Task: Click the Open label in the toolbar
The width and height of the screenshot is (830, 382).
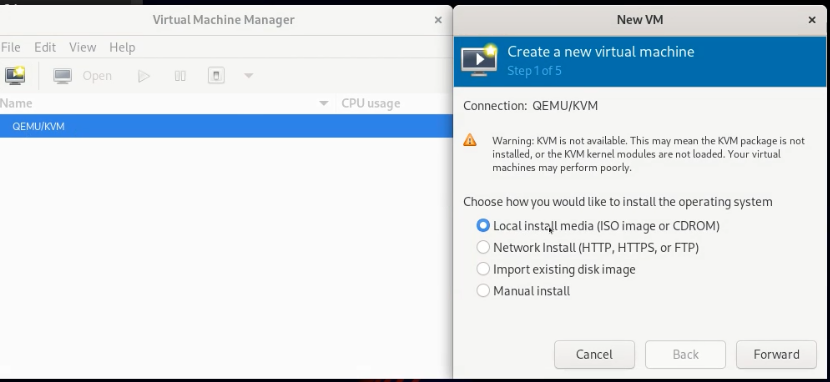Action: 97,76
